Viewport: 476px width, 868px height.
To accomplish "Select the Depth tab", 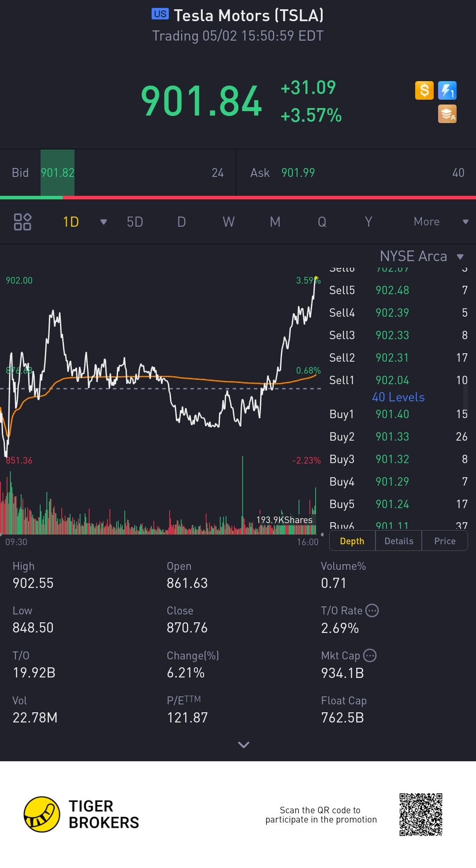I will coord(352,541).
